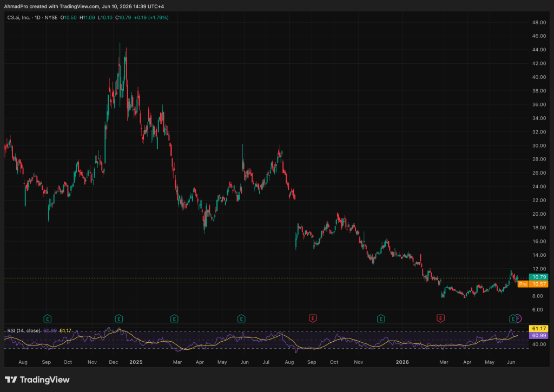
Task: Click the yellow 61.17 value in the RSI legend
Action: [65, 330]
